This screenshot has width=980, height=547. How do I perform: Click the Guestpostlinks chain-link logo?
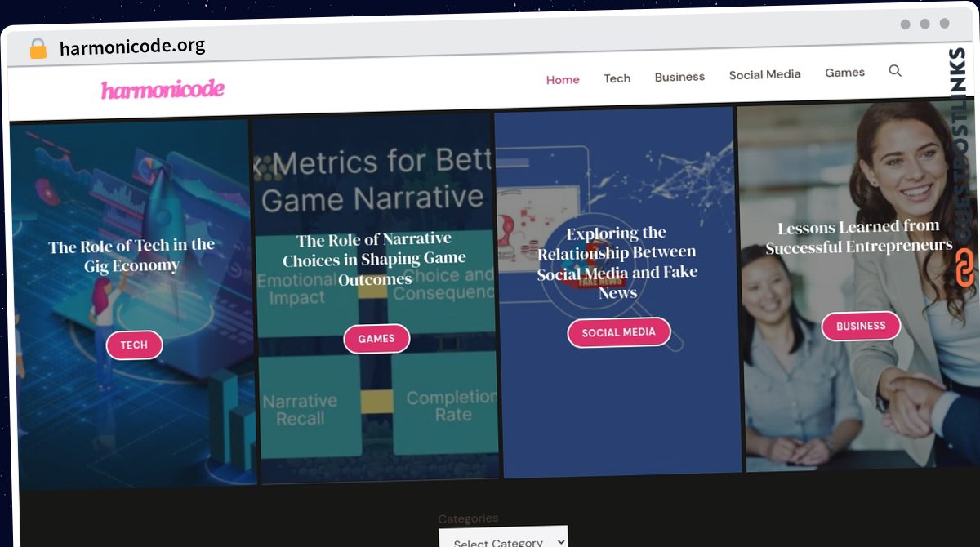coord(964,268)
